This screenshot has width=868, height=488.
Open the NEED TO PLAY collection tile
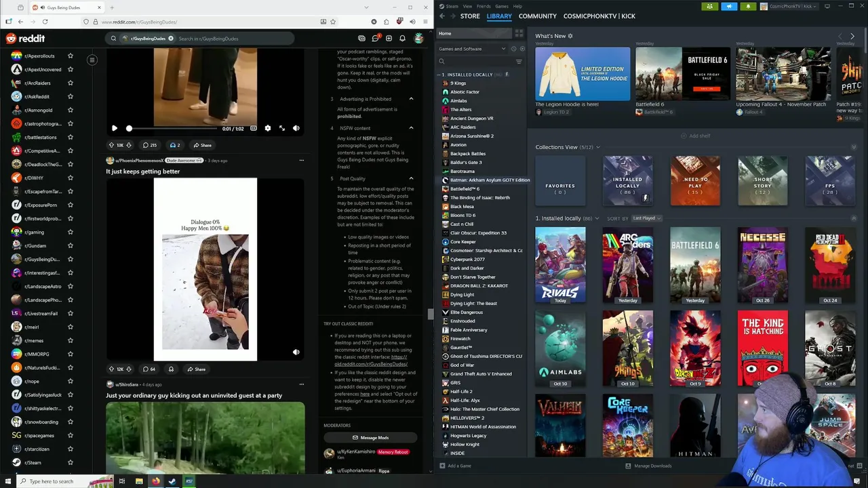[695, 181]
